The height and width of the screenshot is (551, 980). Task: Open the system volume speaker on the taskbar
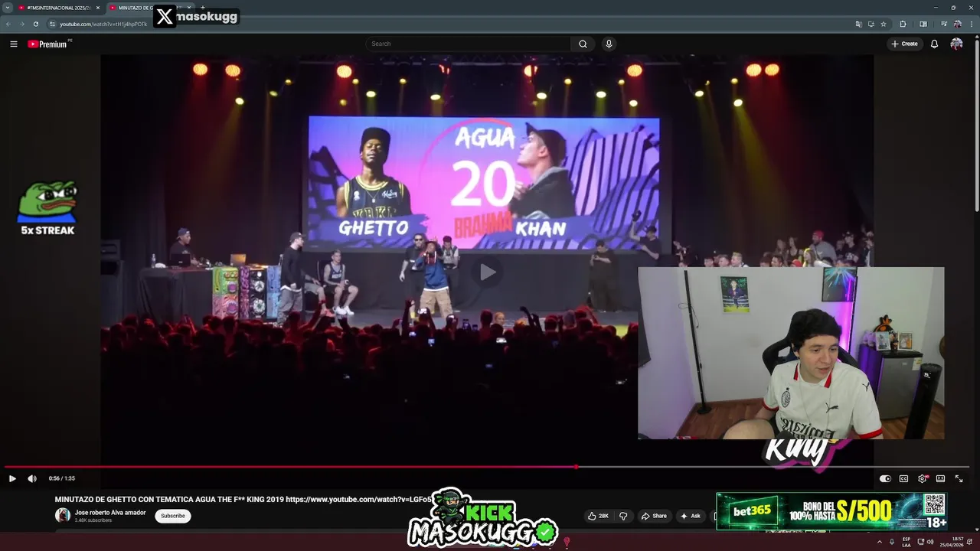(x=930, y=542)
